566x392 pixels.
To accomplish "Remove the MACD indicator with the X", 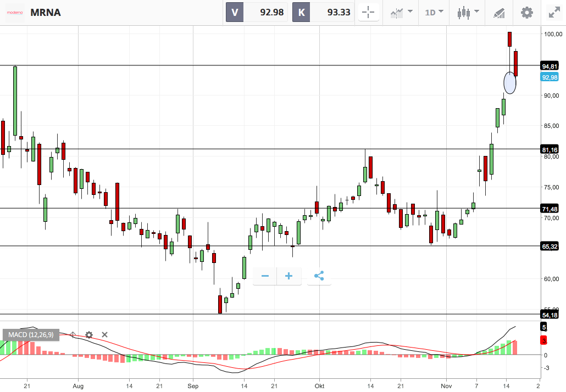I will 104,335.
